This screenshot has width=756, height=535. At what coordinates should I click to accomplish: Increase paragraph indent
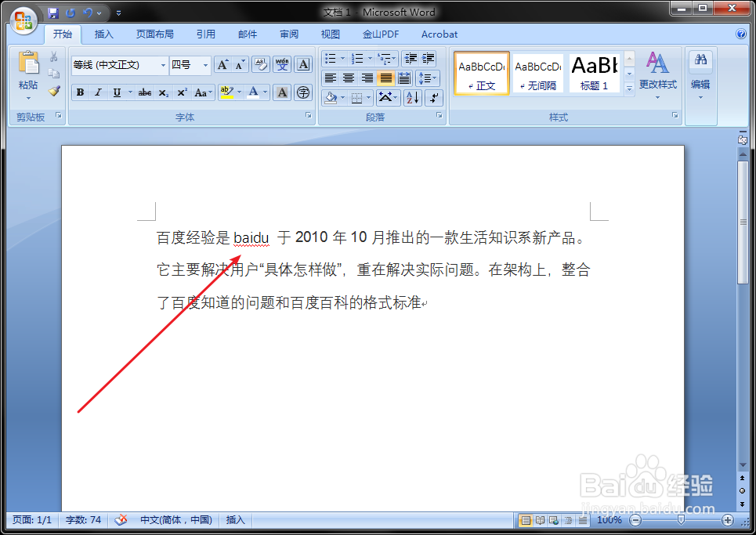pyautogui.click(x=429, y=59)
